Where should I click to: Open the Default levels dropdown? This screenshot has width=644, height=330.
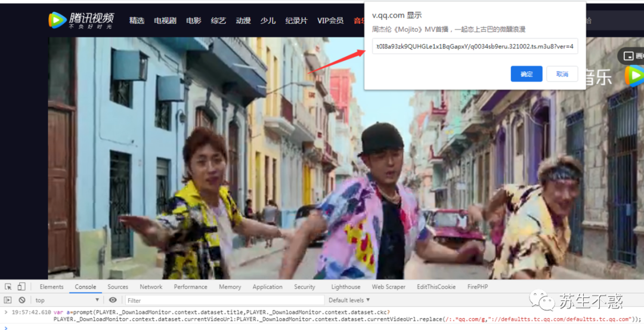coord(349,300)
